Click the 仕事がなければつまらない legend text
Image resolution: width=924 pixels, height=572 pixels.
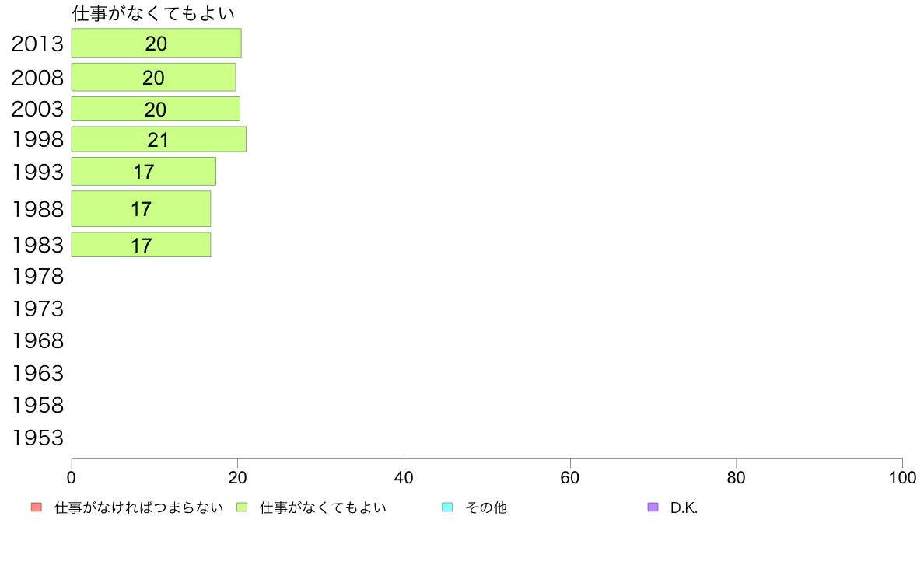pyautogui.click(x=138, y=507)
